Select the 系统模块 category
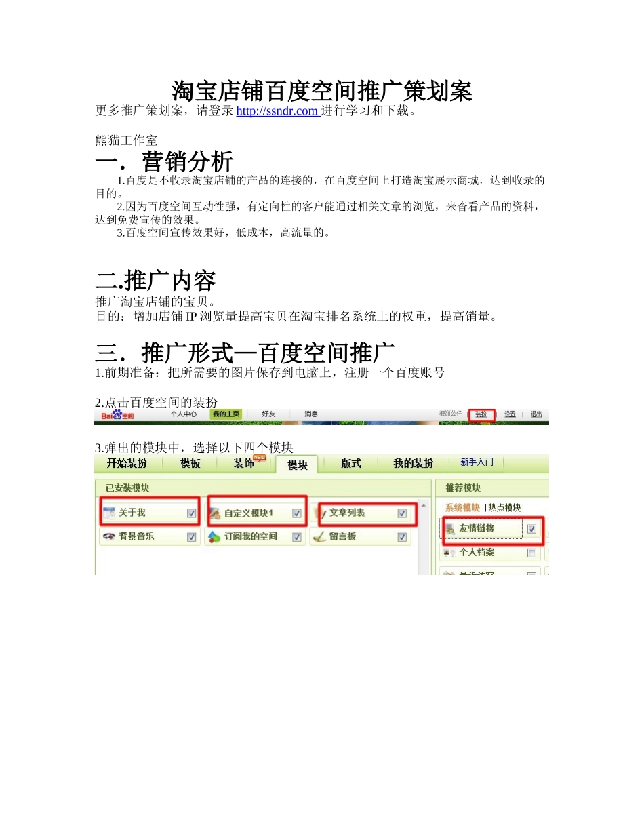 coord(462,508)
